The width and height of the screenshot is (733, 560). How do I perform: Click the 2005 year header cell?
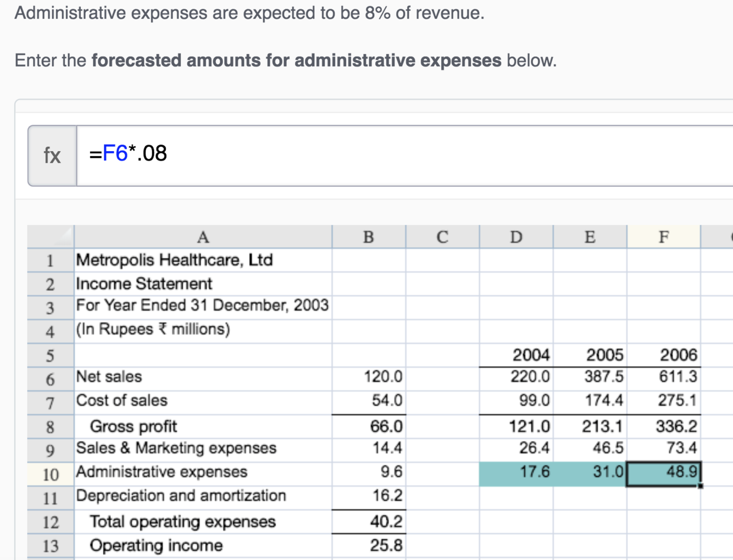click(590, 355)
